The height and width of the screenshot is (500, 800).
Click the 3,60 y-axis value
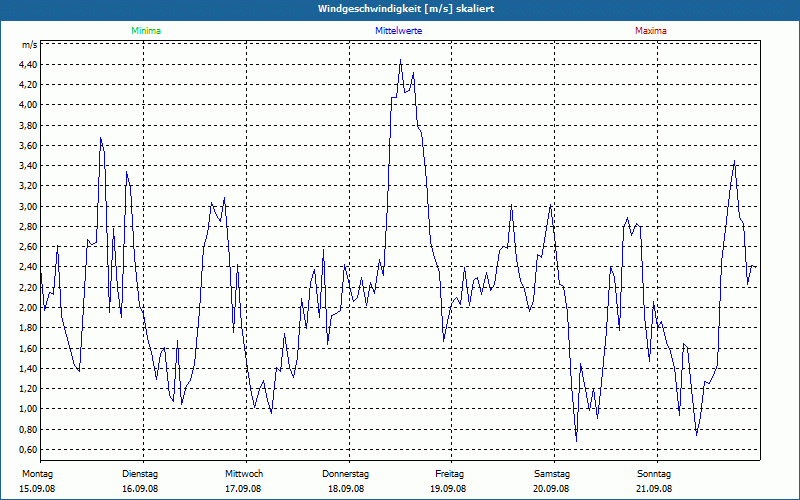[x=29, y=146]
